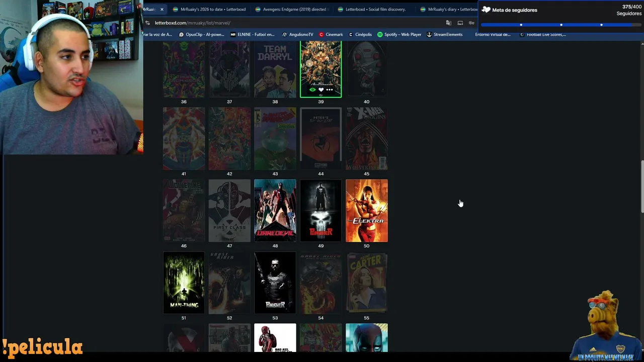Open the Thor Ragnarok poster numbered 36

tap(184, 69)
